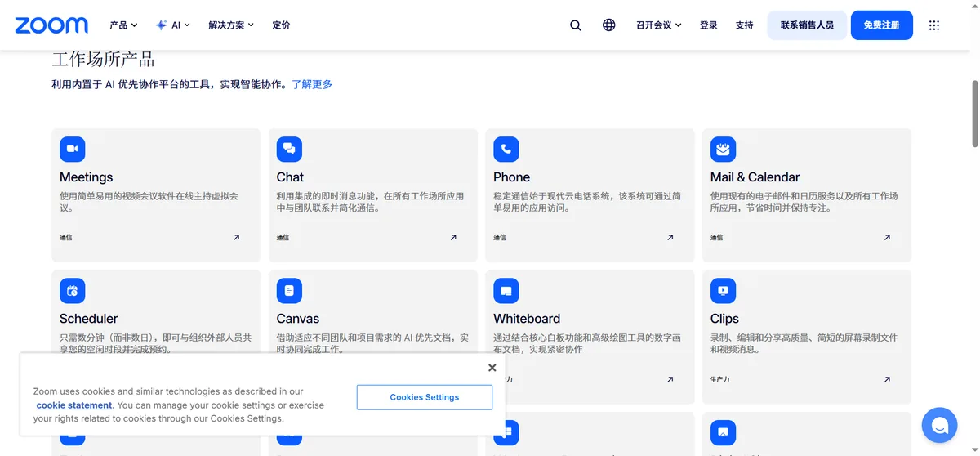Open the 定价 page

pyautogui.click(x=281, y=25)
